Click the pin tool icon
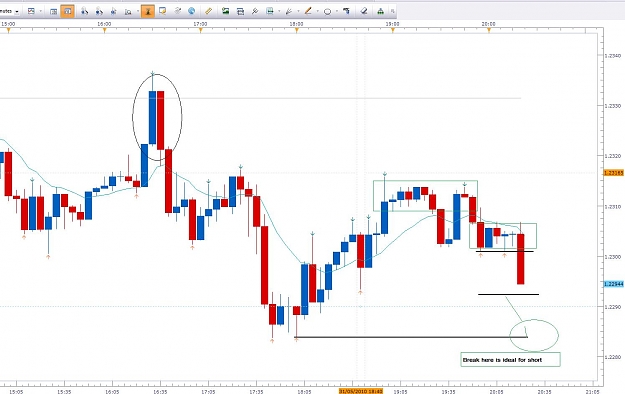The image size is (625, 394). pyautogui.click(x=255, y=11)
